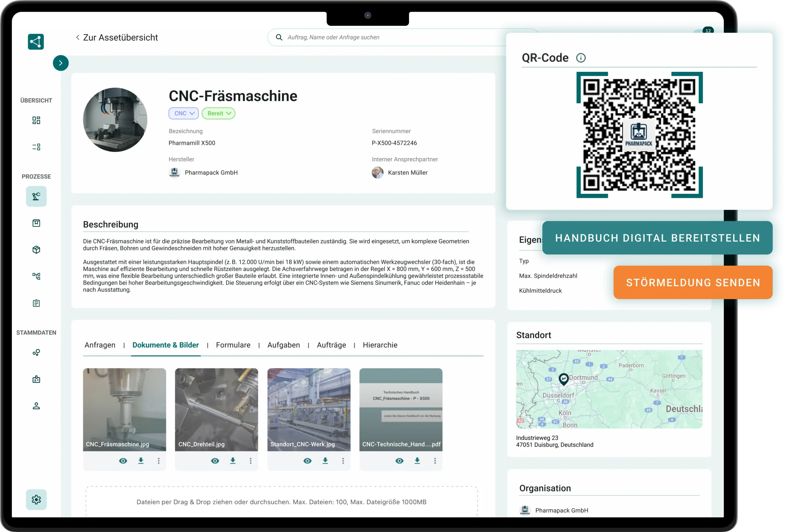Open the CNC category dropdown badge
The width and height of the screenshot is (787, 532).
pos(184,113)
